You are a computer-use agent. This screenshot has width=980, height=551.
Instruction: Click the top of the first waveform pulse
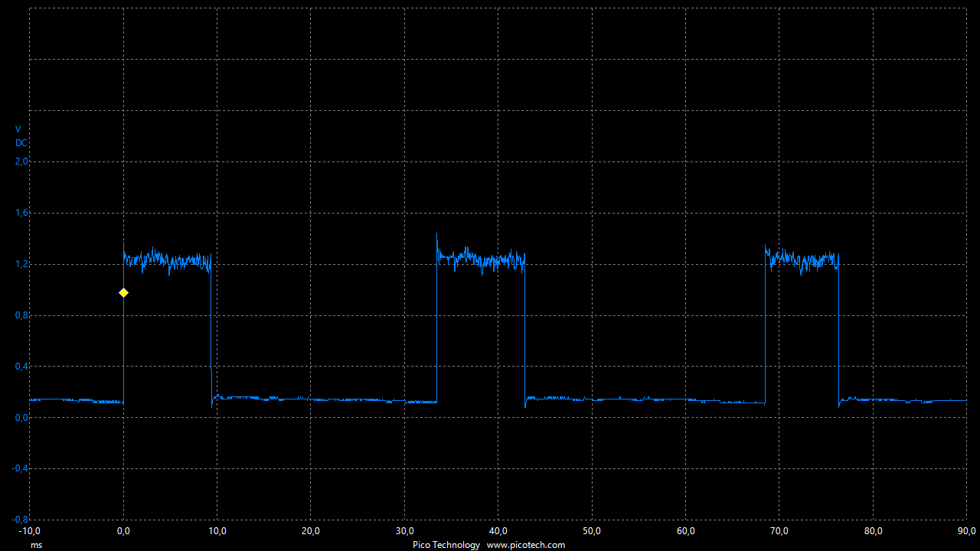[167, 259]
